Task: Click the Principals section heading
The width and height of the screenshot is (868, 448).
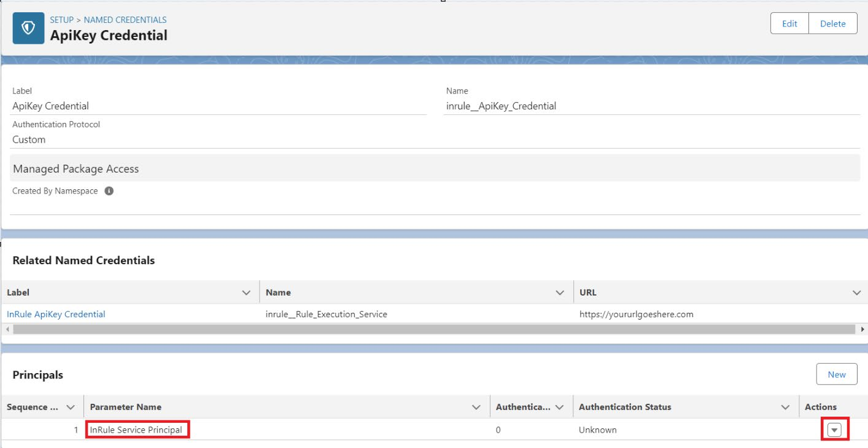Action: click(x=37, y=375)
